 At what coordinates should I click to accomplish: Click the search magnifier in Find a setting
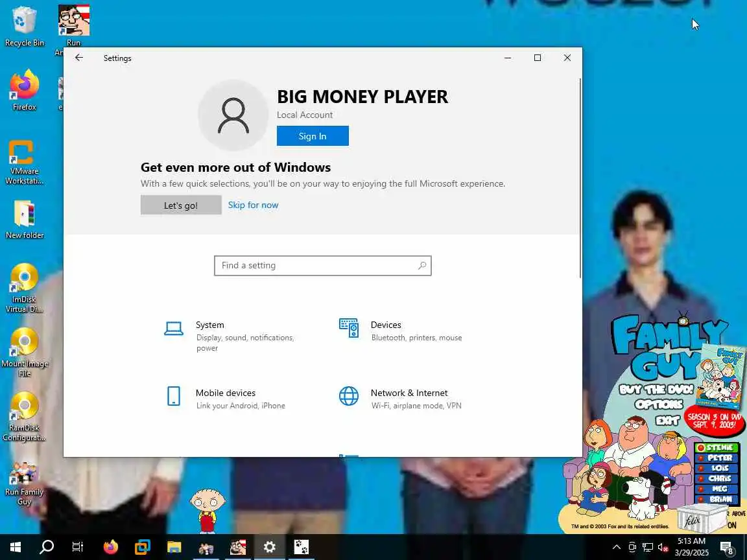coord(422,266)
